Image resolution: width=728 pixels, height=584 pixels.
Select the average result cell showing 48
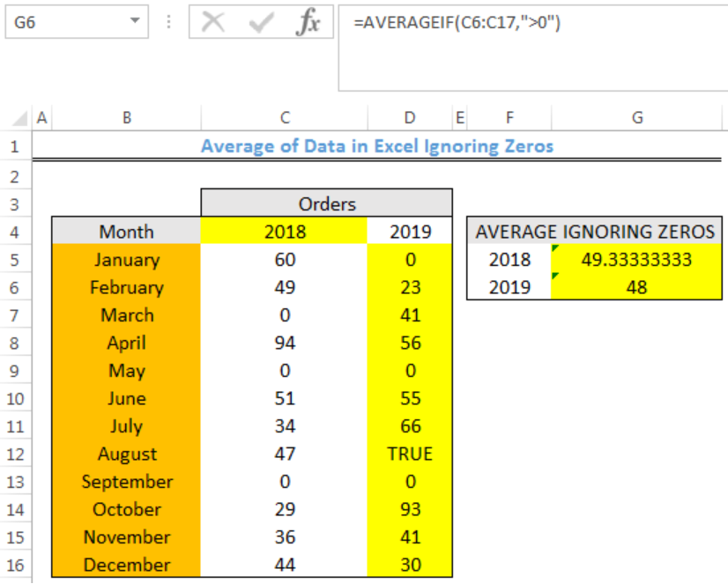tap(636, 286)
